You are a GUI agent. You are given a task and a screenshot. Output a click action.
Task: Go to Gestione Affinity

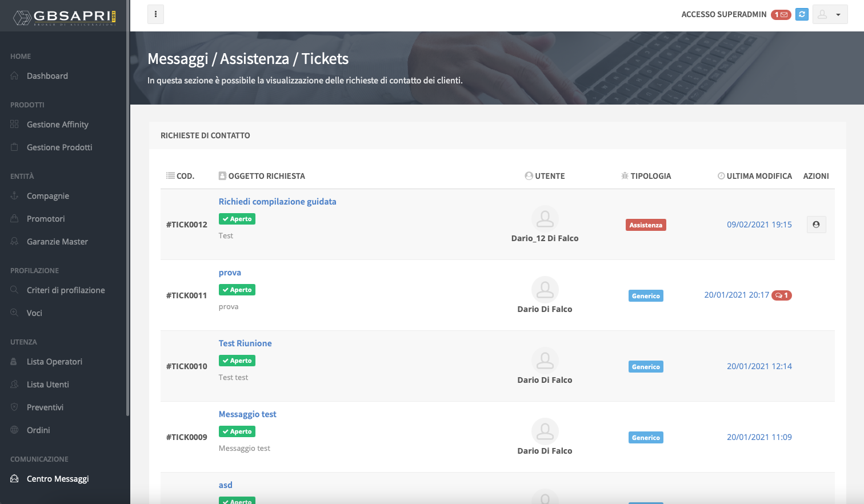point(57,125)
